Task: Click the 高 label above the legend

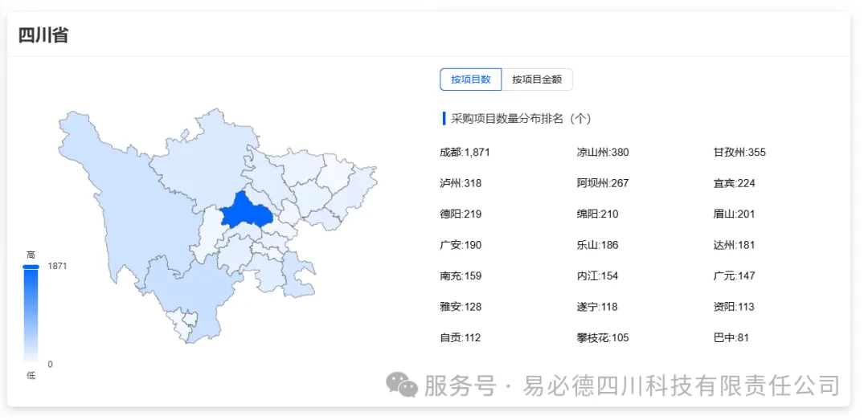Action: 31,255
